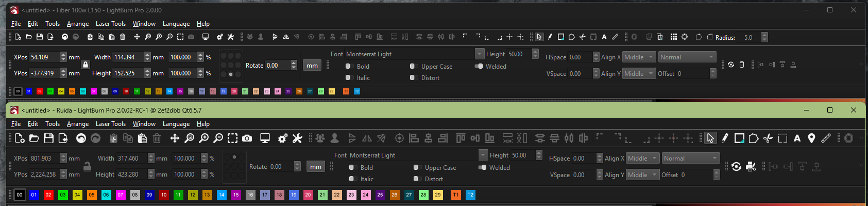Select Measure ruler tool in Ruida window
The width and height of the screenshot is (868, 206).
(826, 138)
